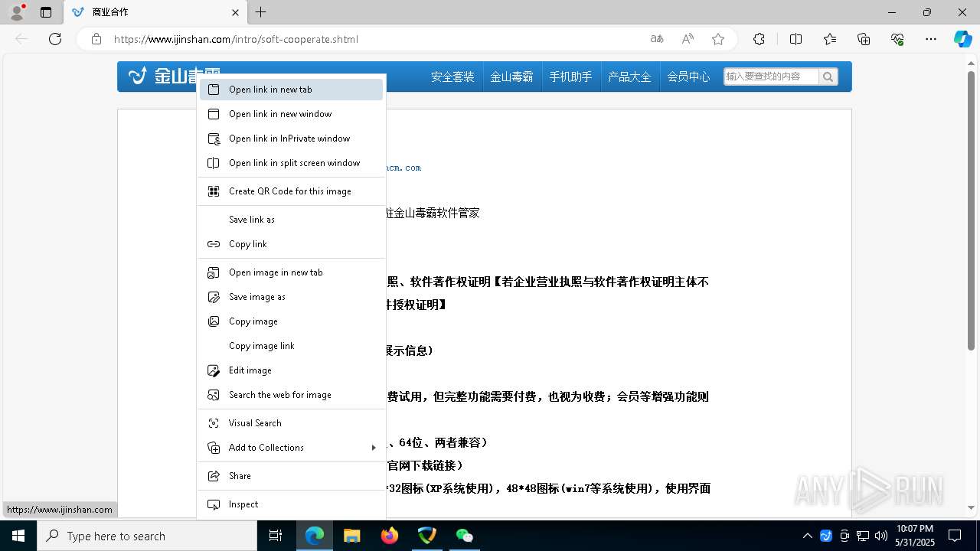Open Extensions puzzle icon
This screenshot has width=980, height=551.
click(x=759, y=39)
